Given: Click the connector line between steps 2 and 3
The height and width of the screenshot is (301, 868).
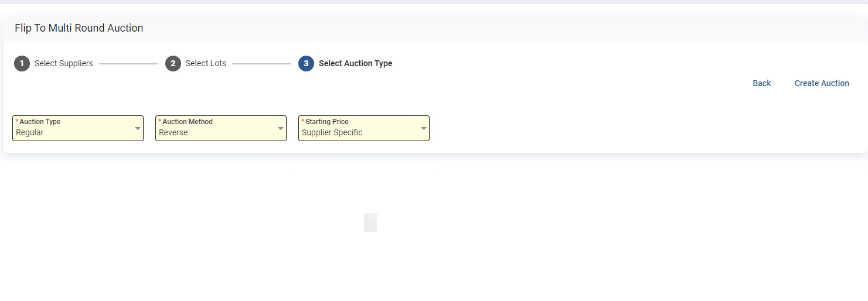Looking at the screenshot, I should tap(261, 63).
